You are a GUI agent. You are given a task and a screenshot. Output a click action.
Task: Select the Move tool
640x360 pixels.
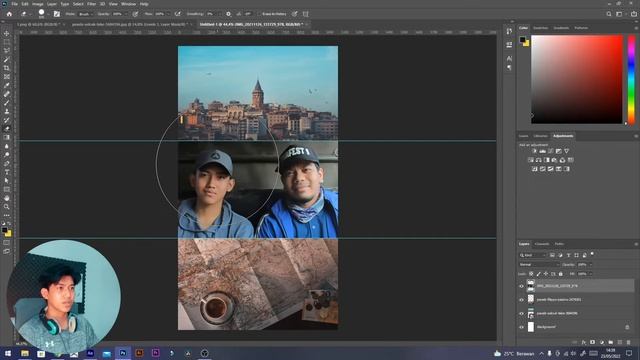[x=7, y=33]
